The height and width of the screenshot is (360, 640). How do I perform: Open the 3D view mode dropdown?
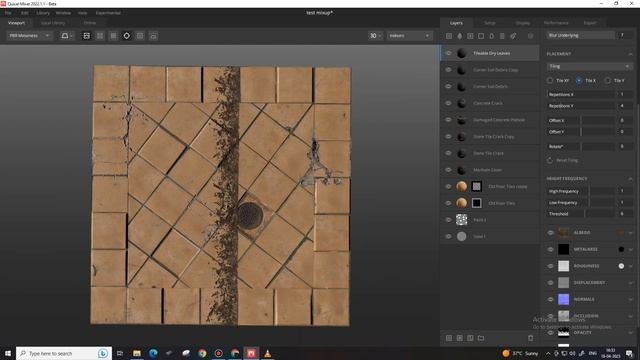(x=376, y=36)
